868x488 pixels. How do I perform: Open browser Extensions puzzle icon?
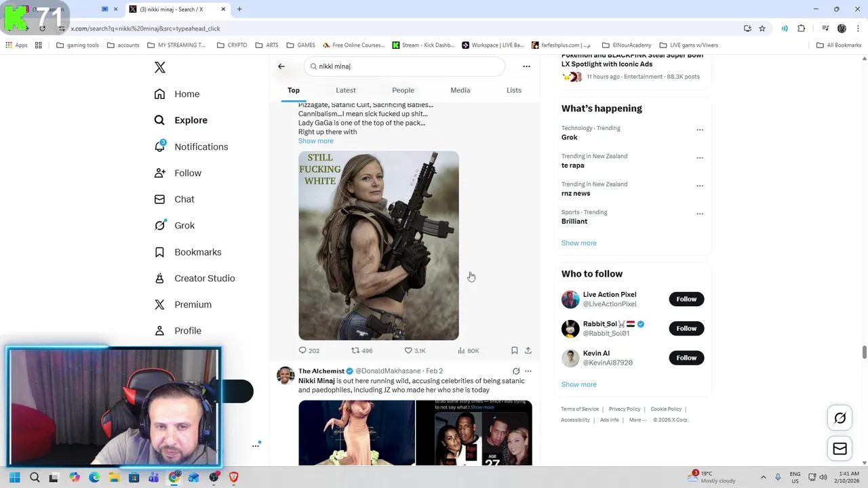click(x=801, y=28)
